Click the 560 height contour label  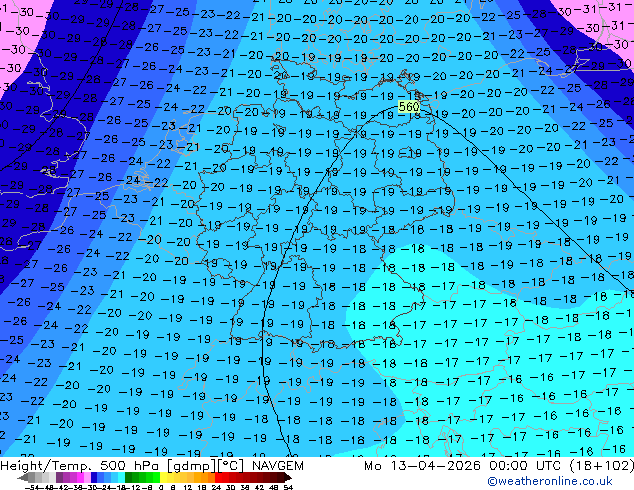(x=409, y=107)
